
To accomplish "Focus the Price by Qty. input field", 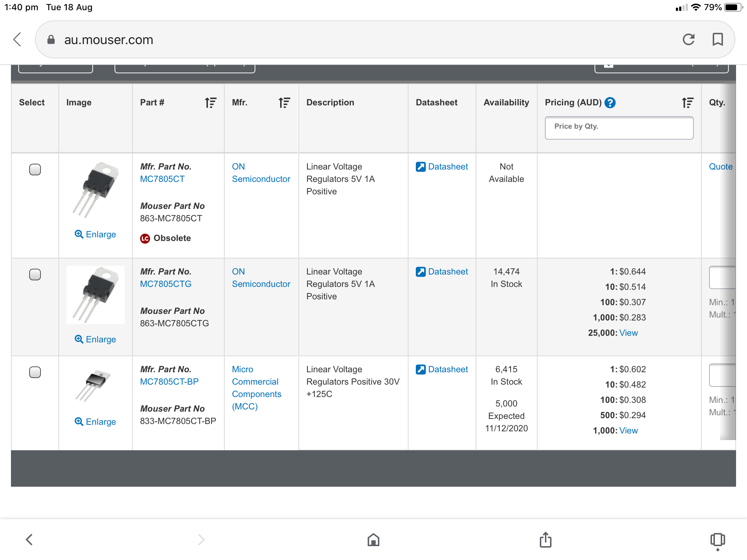I will pos(619,128).
